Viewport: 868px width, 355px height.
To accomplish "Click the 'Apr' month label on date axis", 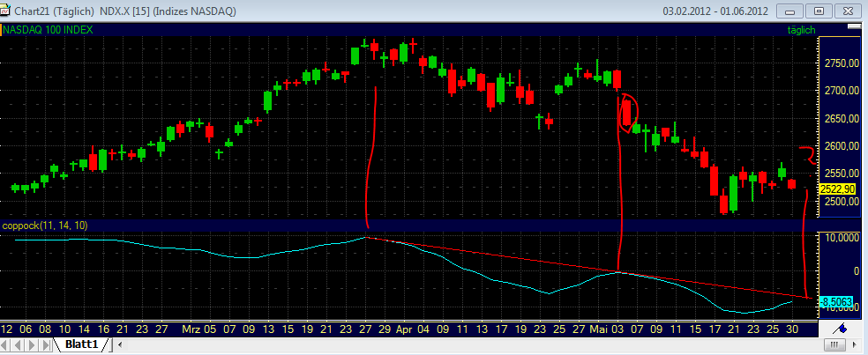I will pos(405,329).
